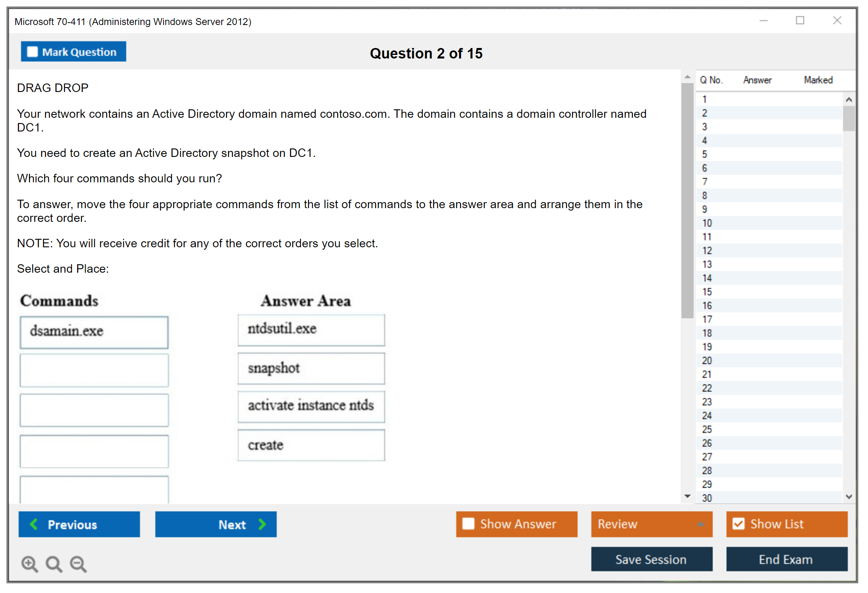Image resolution: width=868 pixels, height=593 pixels.
Task: Select the 'activate instance ntds' answer box
Action: pyautogui.click(x=311, y=406)
